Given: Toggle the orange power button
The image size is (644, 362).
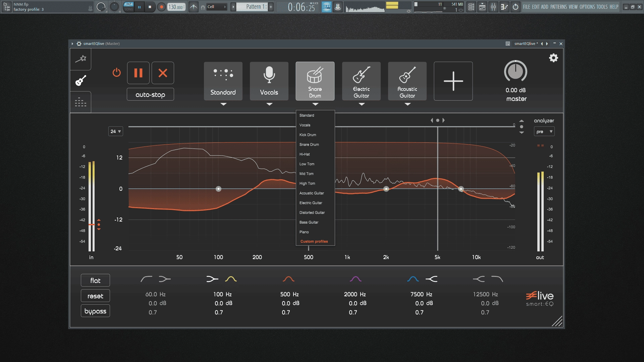Looking at the screenshot, I should [x=117, y=72].
